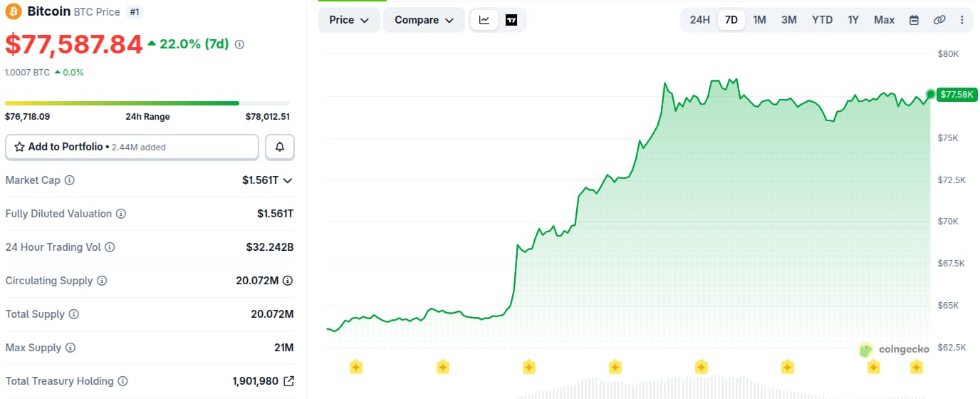Image resolution: width=980 pixels, height=399 pixels.
Task: Select the 3M time range
Action: point(789,20)
